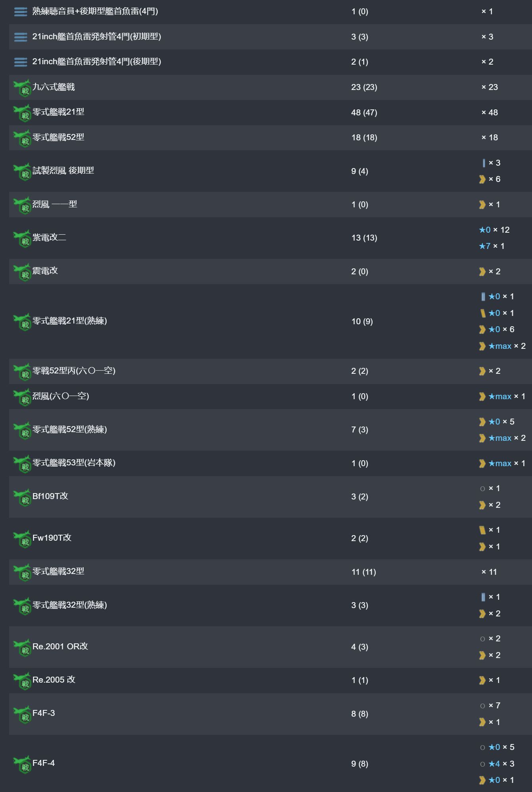Select the 烈風(六〇一空) row name
This screenshot has height=792, width=532.
pos(61,396)
